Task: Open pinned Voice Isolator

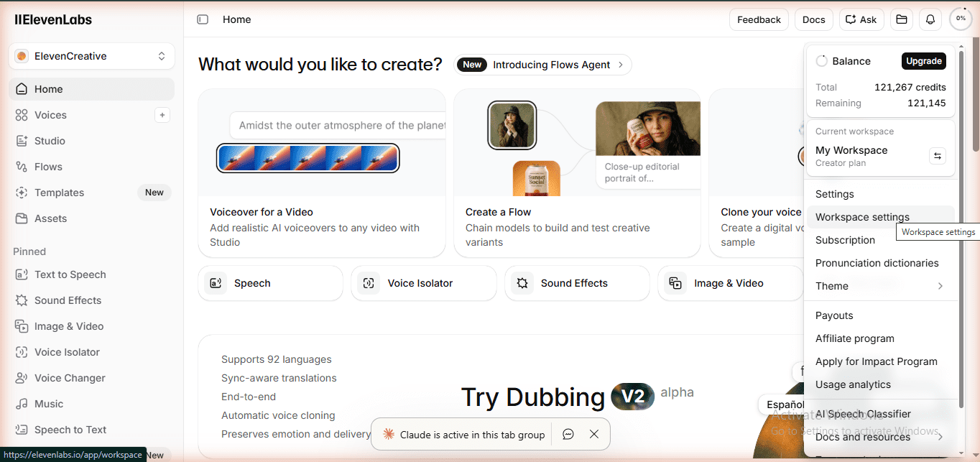Action: click(91, 352)
